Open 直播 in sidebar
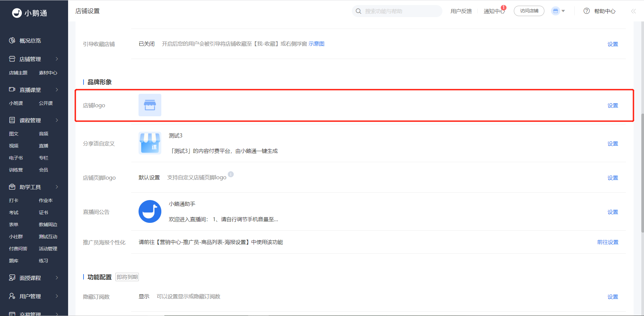 coord(43,146)
